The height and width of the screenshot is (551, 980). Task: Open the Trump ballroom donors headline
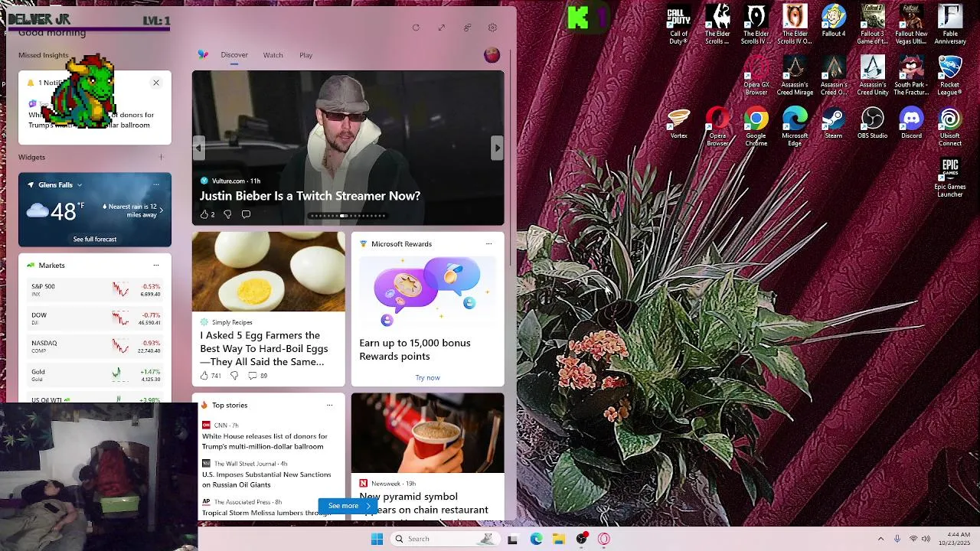pyautogui.click(x=265, y=441)
